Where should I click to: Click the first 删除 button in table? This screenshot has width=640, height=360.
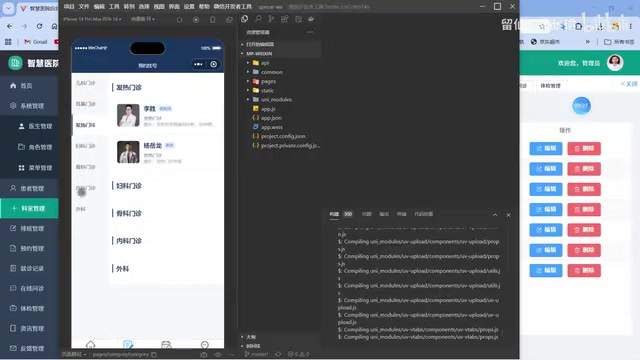click(x=584, y=149)
